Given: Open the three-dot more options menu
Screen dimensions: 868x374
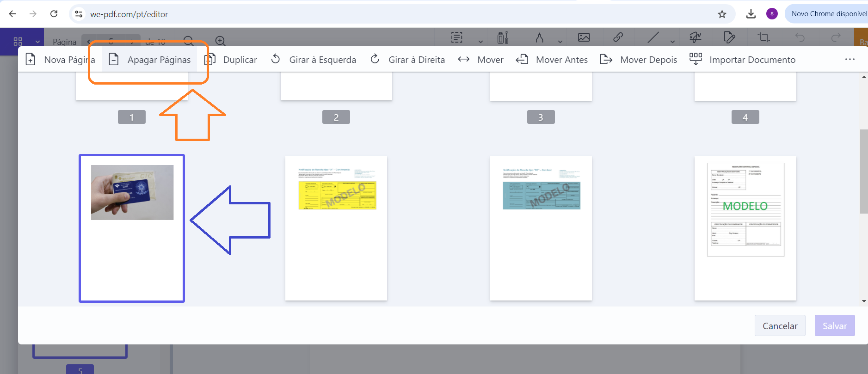Looking at the screenshot, I should point(850,60).
